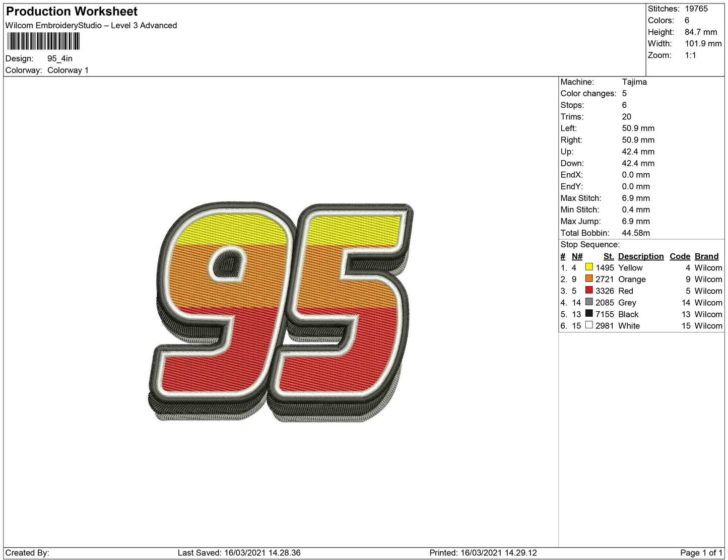Click the height value '84.7 mm'

[701, 32]
